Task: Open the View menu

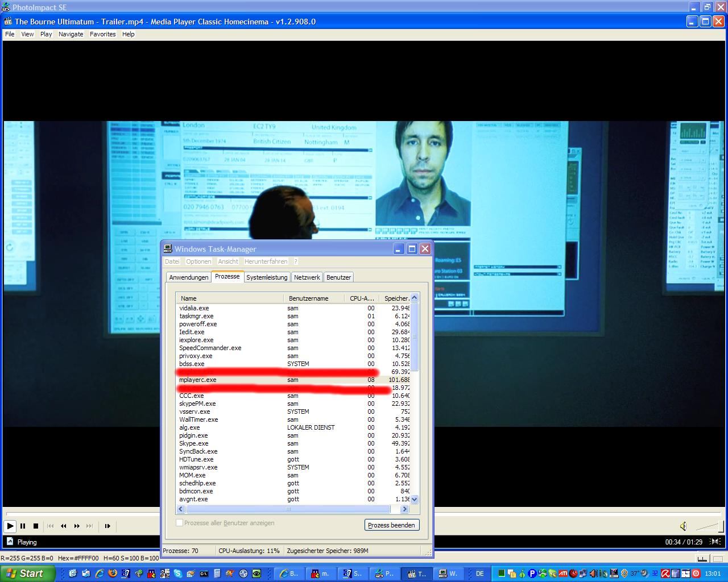Action: [27, 34]
